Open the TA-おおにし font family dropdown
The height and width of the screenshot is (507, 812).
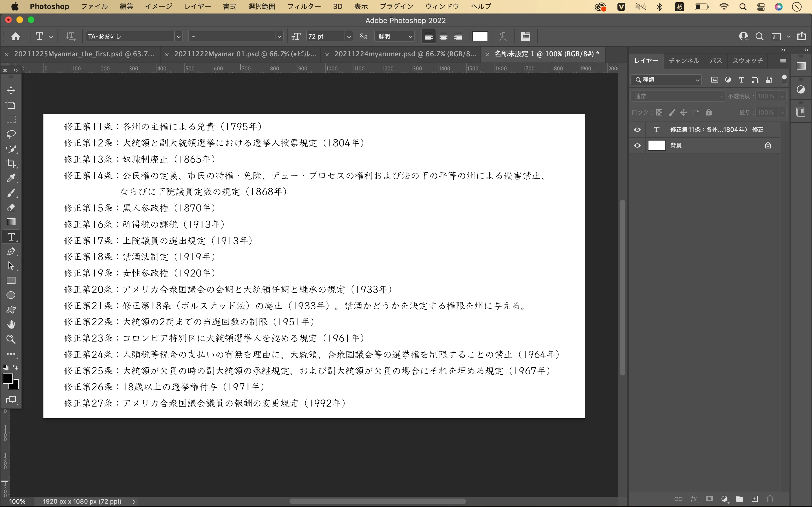click(178, 36)
